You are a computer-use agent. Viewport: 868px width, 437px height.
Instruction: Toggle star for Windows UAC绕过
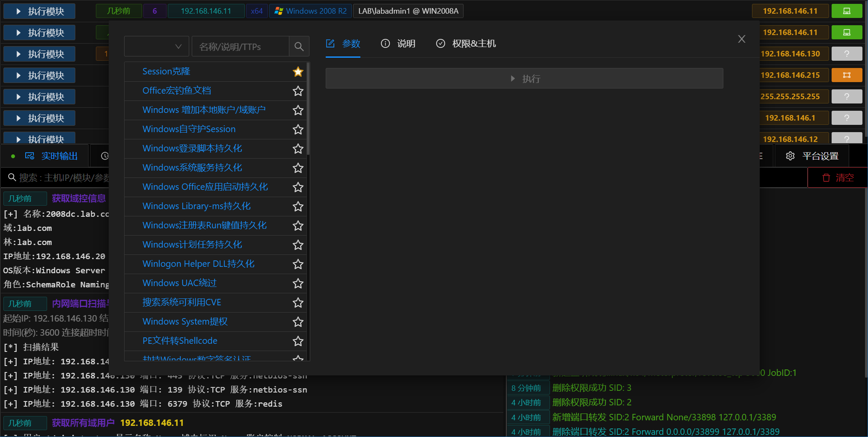(298, 283)
